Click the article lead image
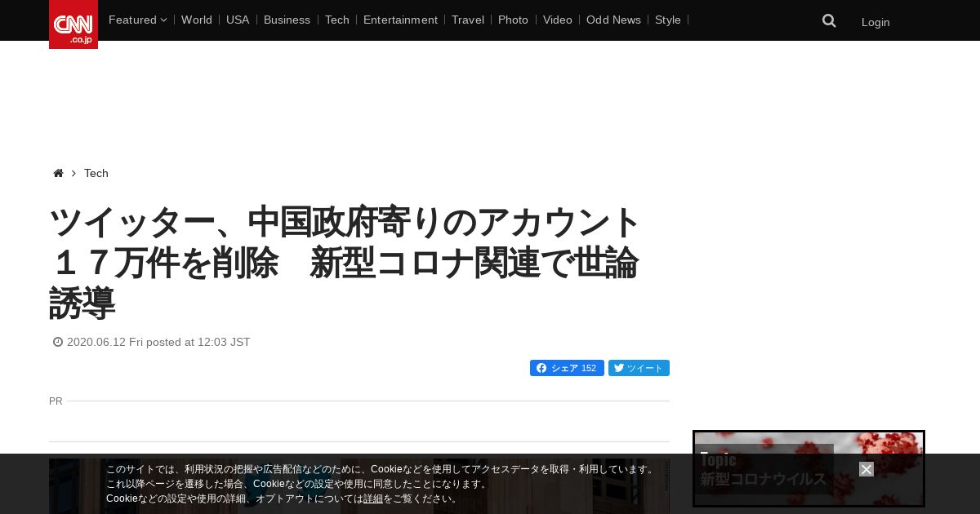Screen dimensions: 980x514 [359, 486]
